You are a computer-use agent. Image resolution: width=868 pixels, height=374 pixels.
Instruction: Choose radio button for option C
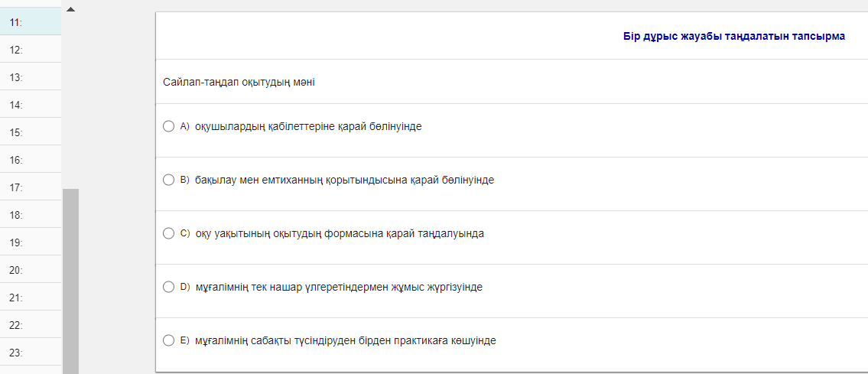click(x=169, y=233)
